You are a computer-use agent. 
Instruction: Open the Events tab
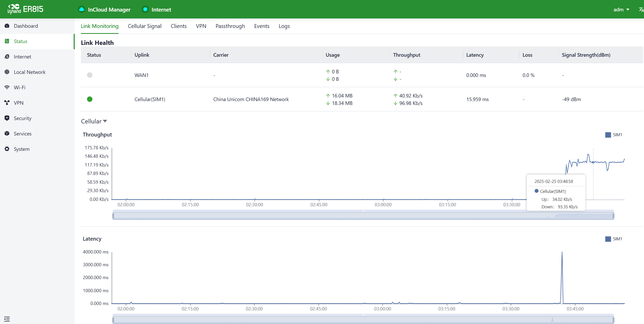tap(262, 26)
